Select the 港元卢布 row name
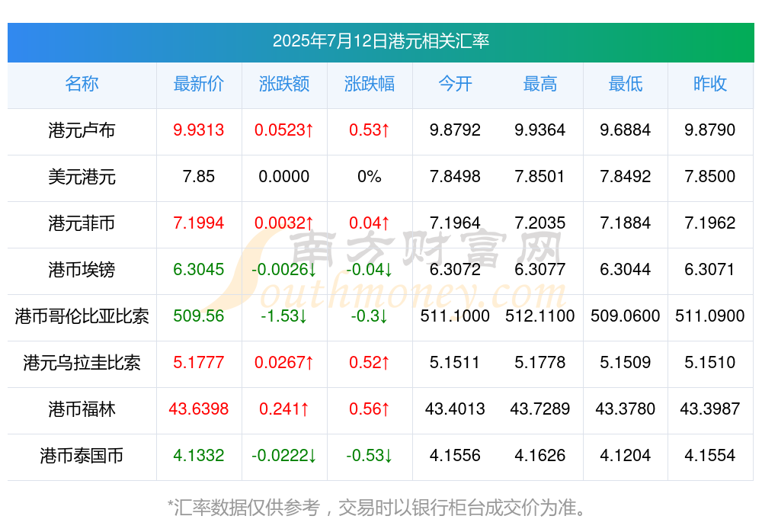This screenshot has width=762, height=532. point(82,130)
